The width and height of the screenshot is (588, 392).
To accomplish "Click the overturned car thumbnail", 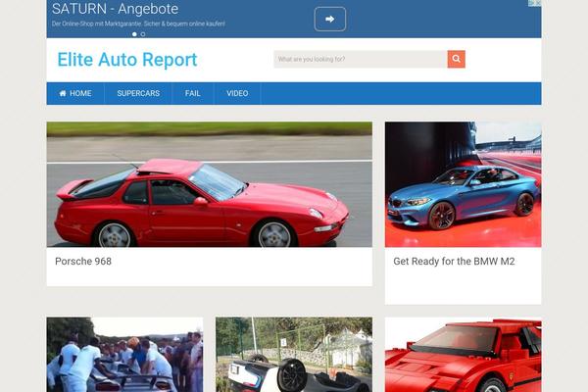I will (x=294, y=355).
